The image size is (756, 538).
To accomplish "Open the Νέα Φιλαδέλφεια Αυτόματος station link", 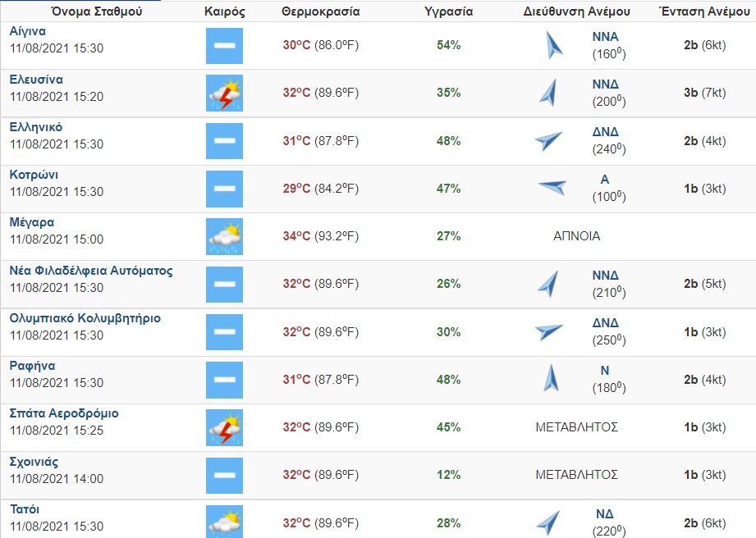I will [91, 271].
